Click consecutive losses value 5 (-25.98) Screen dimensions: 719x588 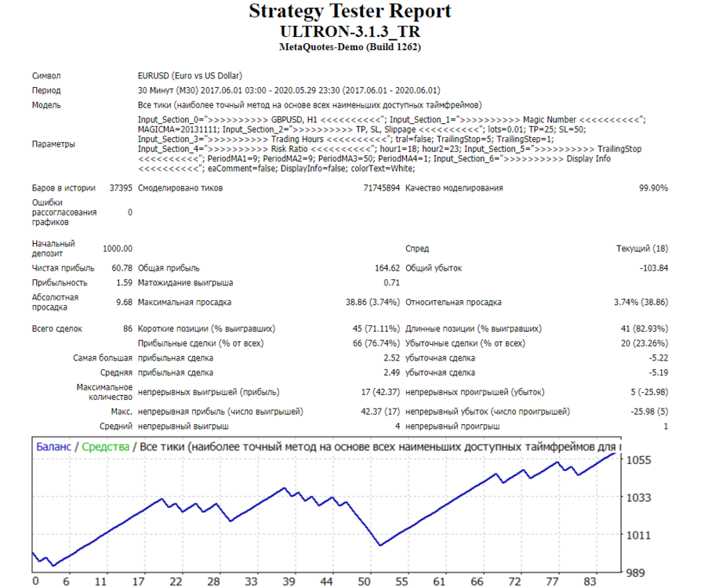pyautogui.click(x=649, y=392)
